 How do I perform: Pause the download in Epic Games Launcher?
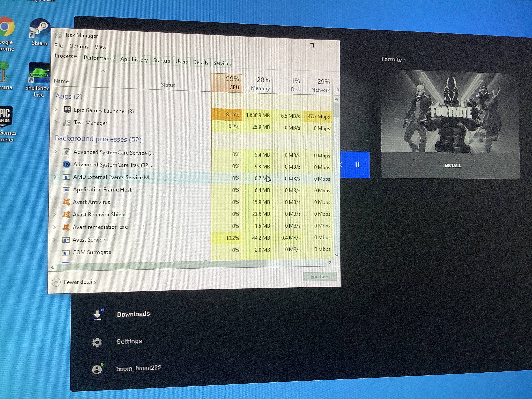[357, 165]
